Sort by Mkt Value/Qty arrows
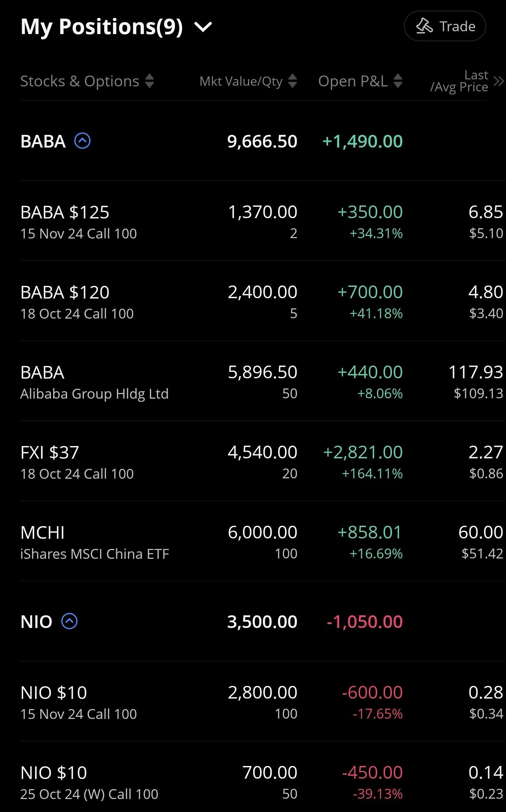This screenshot has width=506, height=812. (x=292, y=81)
